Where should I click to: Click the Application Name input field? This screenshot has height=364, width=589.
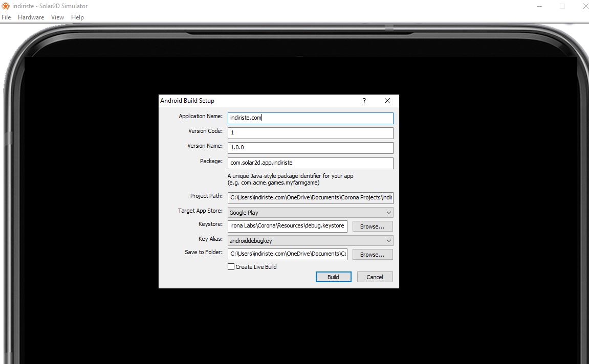pyautogui.click(x=310, y=118)
